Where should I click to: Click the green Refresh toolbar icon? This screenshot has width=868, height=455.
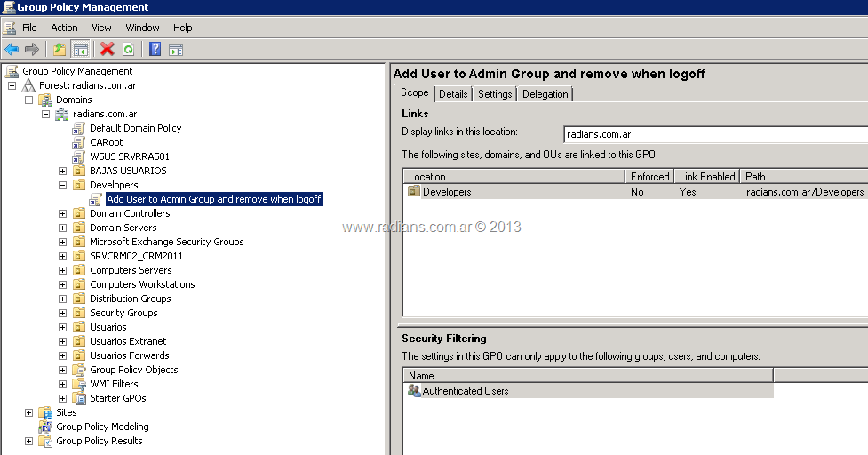(129, 50)
